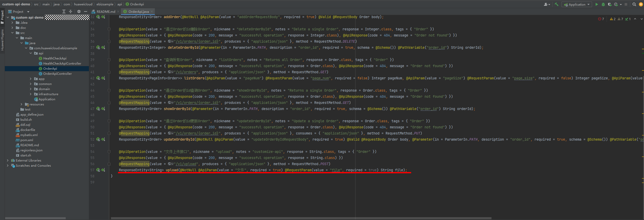Screen dimensions: 644x220
Task: Toggle the Huawei Plugins tool window stripe button
Action: pos(2,40)
